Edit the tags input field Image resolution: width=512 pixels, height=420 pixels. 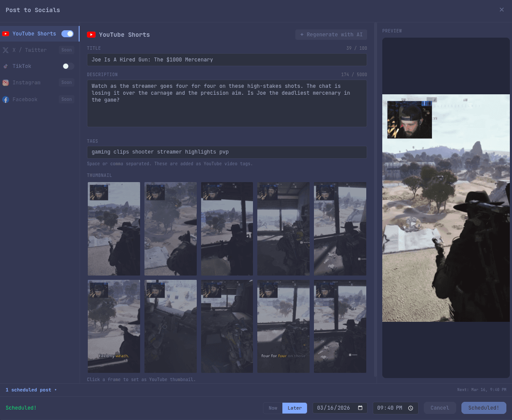(x=227, y=152)
